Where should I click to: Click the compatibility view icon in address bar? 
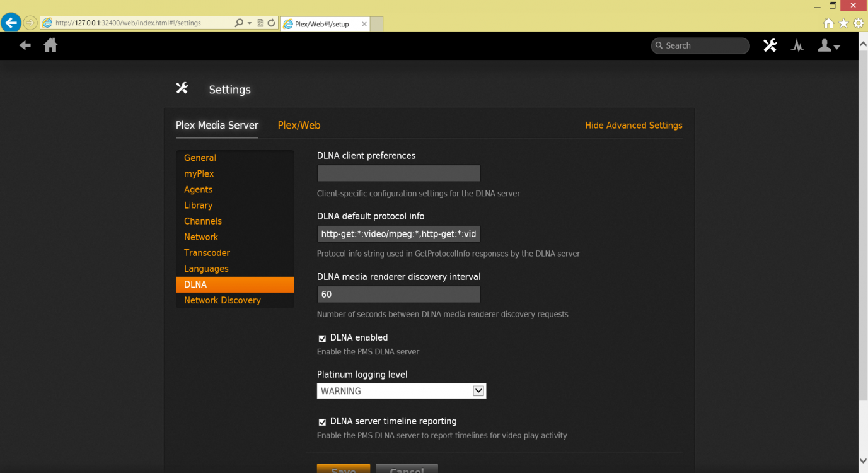coord(261,23)
